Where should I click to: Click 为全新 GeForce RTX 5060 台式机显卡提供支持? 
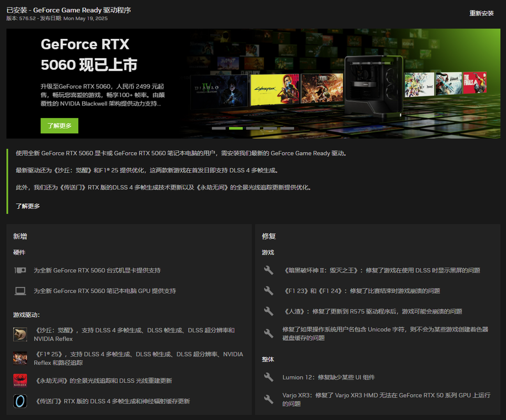tap(97, 270)
